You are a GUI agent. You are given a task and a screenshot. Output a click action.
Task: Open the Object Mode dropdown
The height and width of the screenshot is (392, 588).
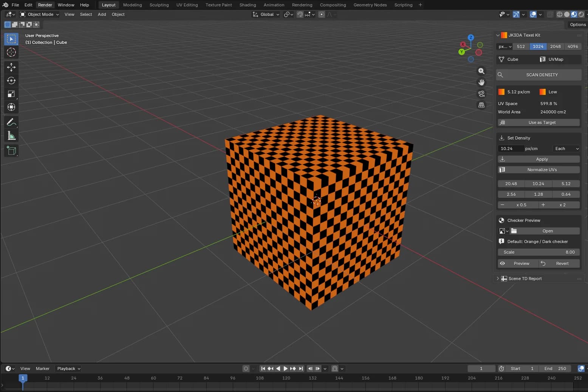point(39,14)
